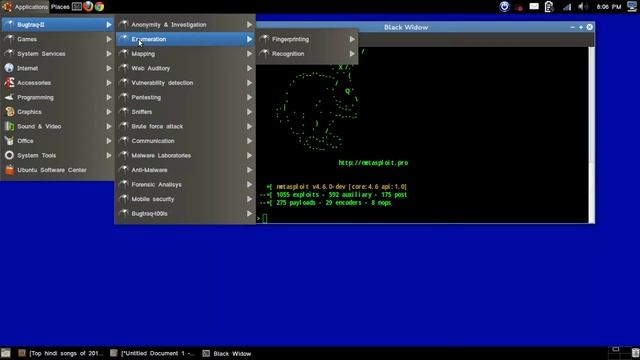Screen dimensions: 640x360
Task: Expand arrow next to System Tools
Action: click(109, 156)
